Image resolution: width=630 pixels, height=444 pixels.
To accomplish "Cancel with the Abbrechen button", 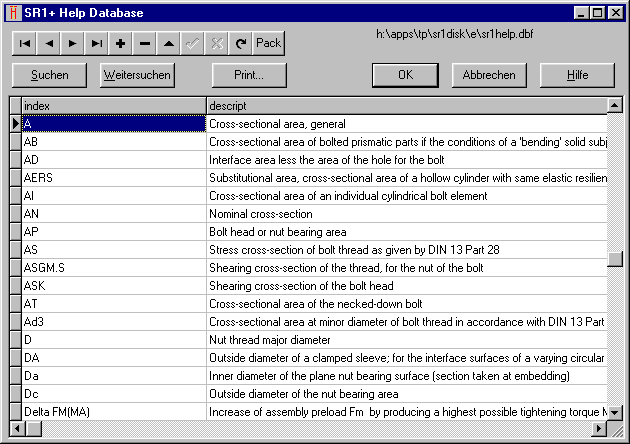I will pos(490,75).
